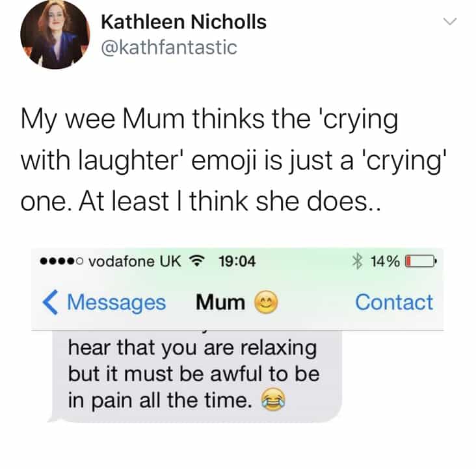Click the Bluetooth status icon

pos(358,261)
